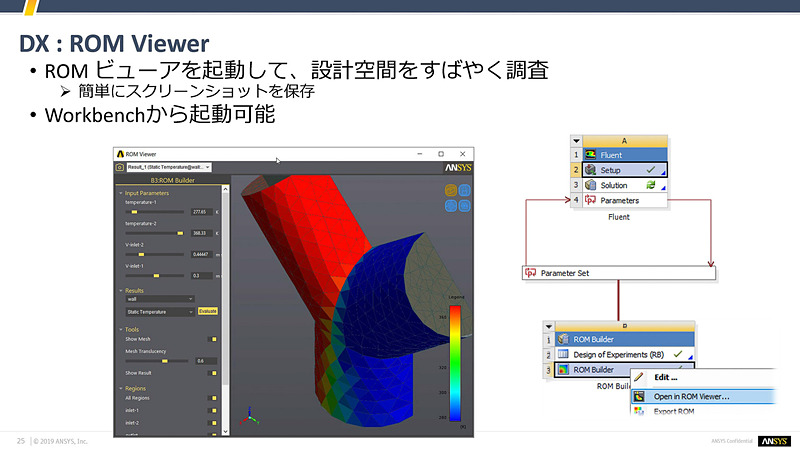Adjust the temperature-2 slider

[155, 233]
